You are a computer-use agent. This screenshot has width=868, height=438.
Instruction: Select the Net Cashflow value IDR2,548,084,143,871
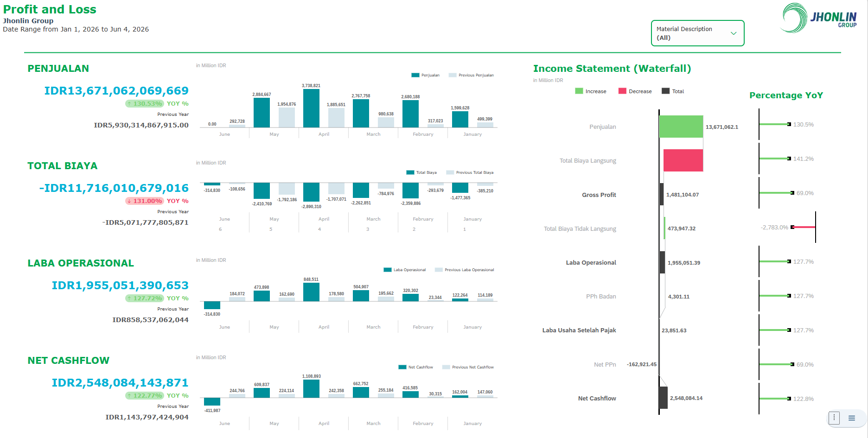[x=120, y=383]
